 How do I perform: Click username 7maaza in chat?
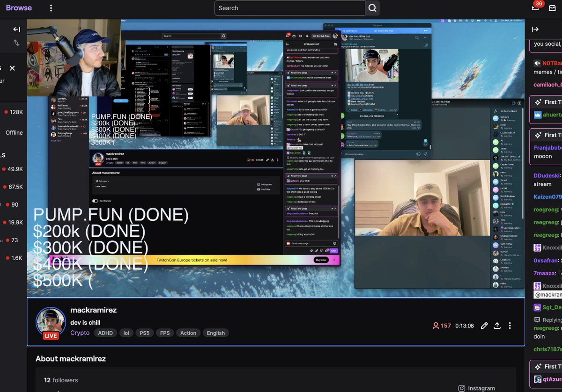coord(544,273)
